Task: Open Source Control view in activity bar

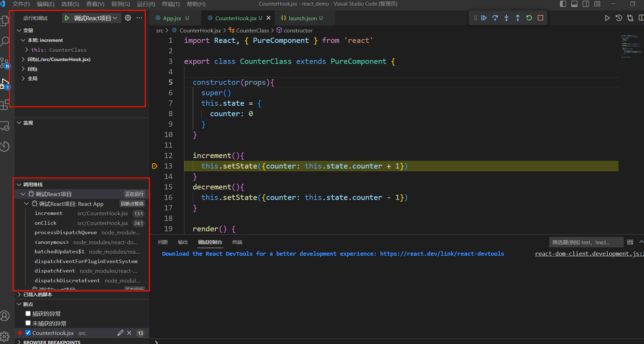Action: 5,63
